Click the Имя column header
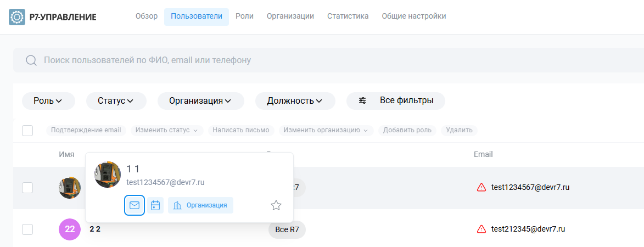The height and width of the screenshot is (247, 644). click(x=66, y=154)
